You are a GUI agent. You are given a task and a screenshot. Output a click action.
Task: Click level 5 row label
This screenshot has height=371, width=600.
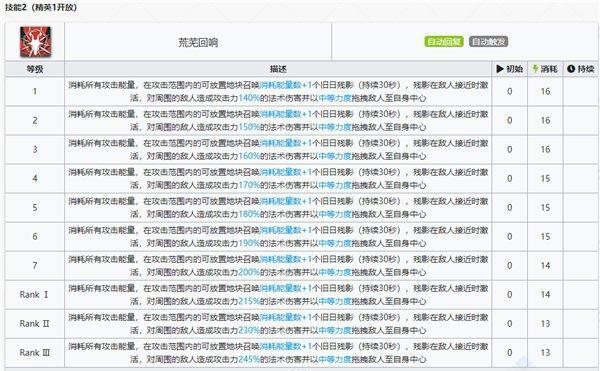[35, 208]
